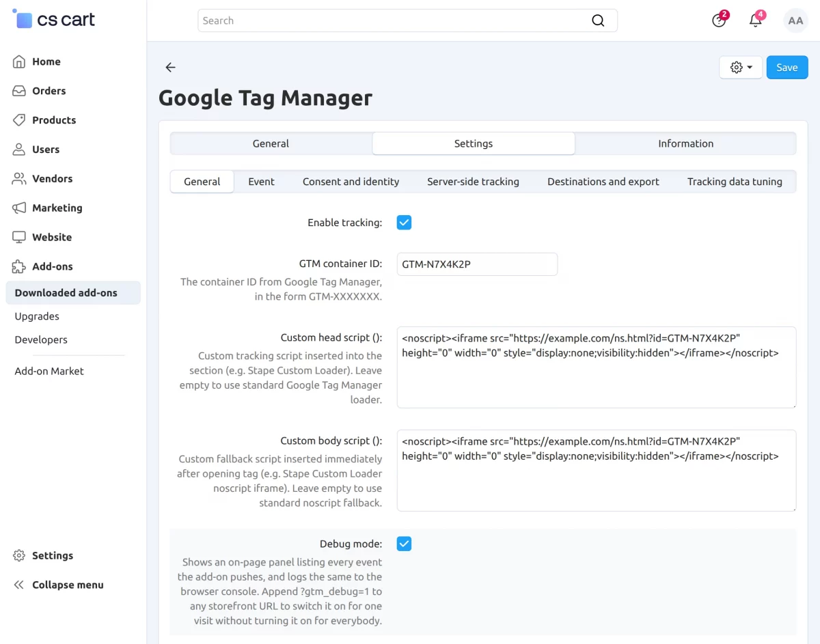Image resolution: width=820 pixels, height=644 pixels.
Task: Click the Home house icon
Action: pos(19,61)
